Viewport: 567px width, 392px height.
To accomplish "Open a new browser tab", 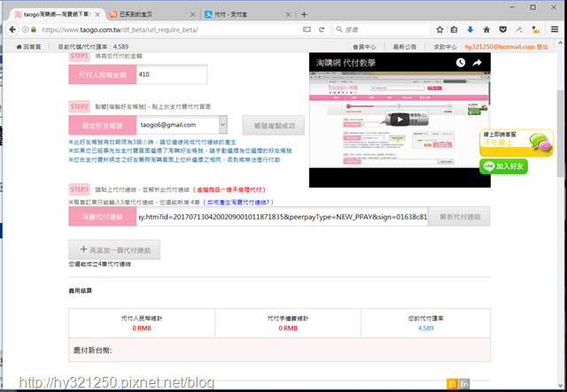I will 304,14.
